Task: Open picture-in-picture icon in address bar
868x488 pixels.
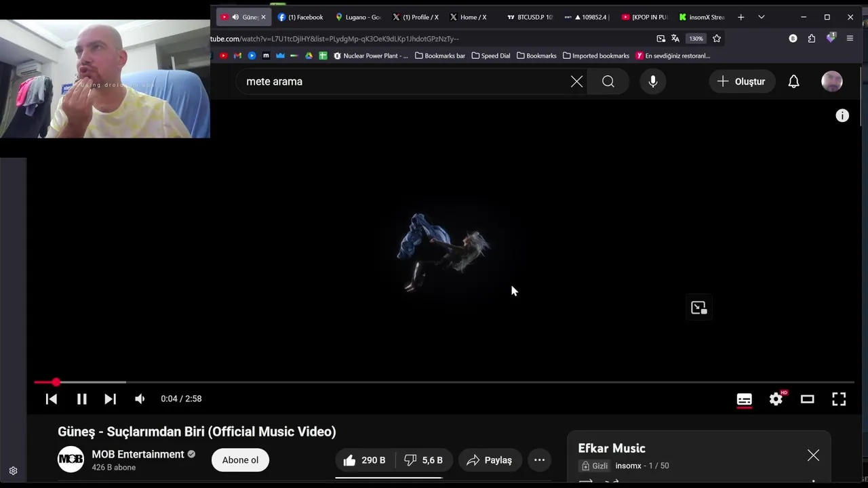Action: (x=660, y=39)
